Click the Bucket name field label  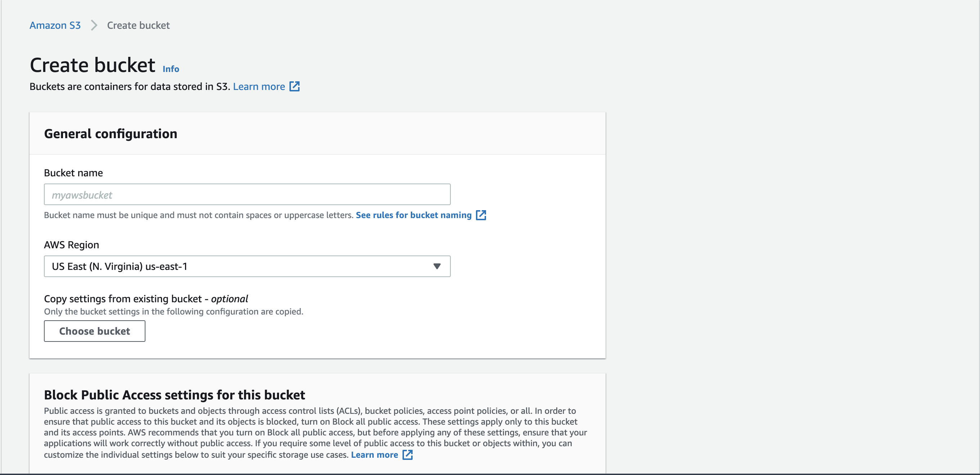73,173
